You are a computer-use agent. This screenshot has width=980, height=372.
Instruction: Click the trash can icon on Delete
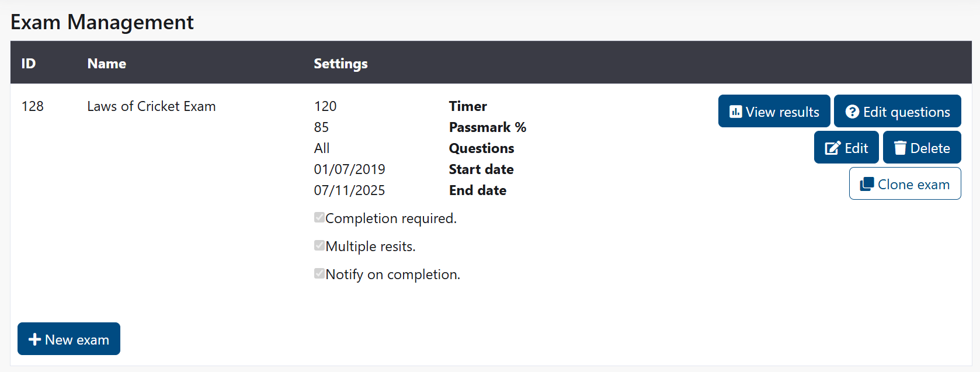pos(900,147)
